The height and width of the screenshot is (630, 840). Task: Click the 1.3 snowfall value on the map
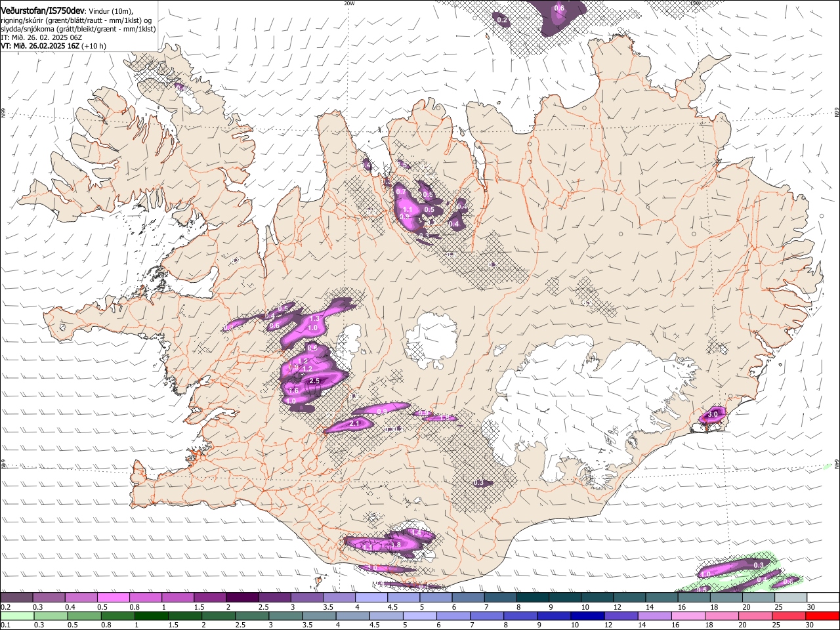click(314, 319)
